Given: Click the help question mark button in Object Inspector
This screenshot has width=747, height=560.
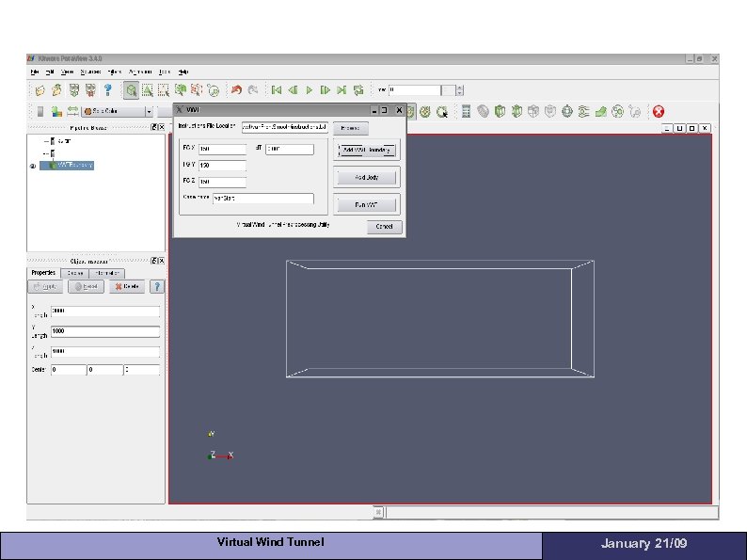Looking at the screenshot, I should pyautogui.click(x=157, y=286).
